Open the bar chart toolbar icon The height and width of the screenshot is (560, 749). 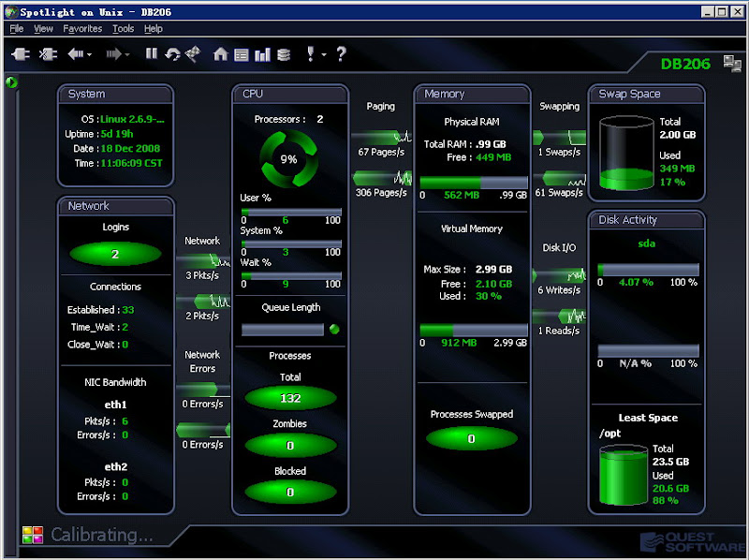point(262,54)
